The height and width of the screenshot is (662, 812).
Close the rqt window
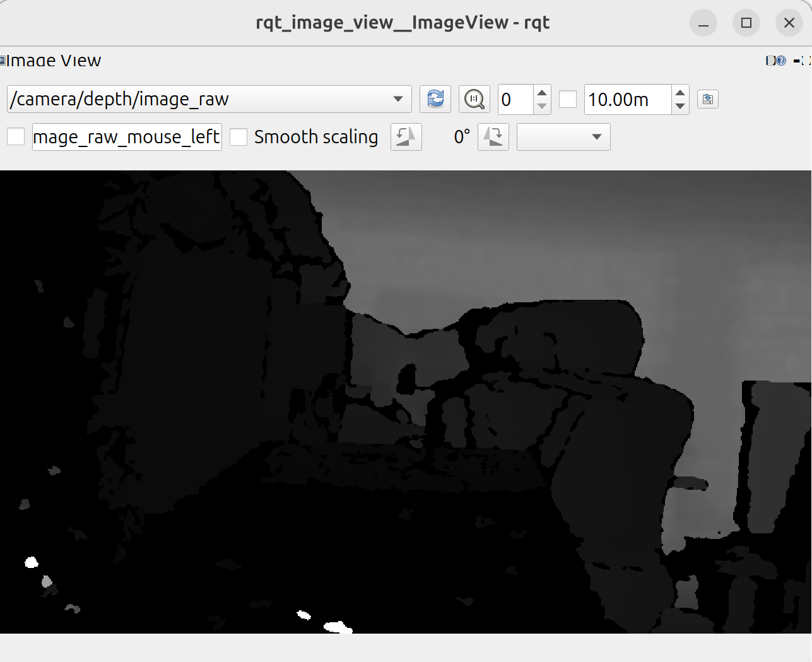[x=789, y=23]
